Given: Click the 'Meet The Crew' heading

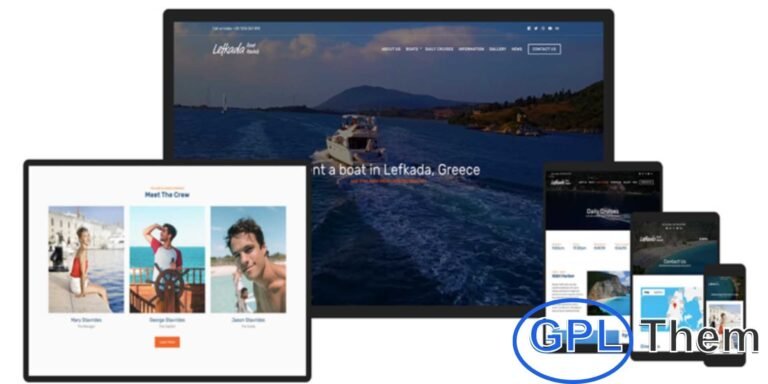Looking at the screenshot, I should pyautogui.click(x=167, y=194).
